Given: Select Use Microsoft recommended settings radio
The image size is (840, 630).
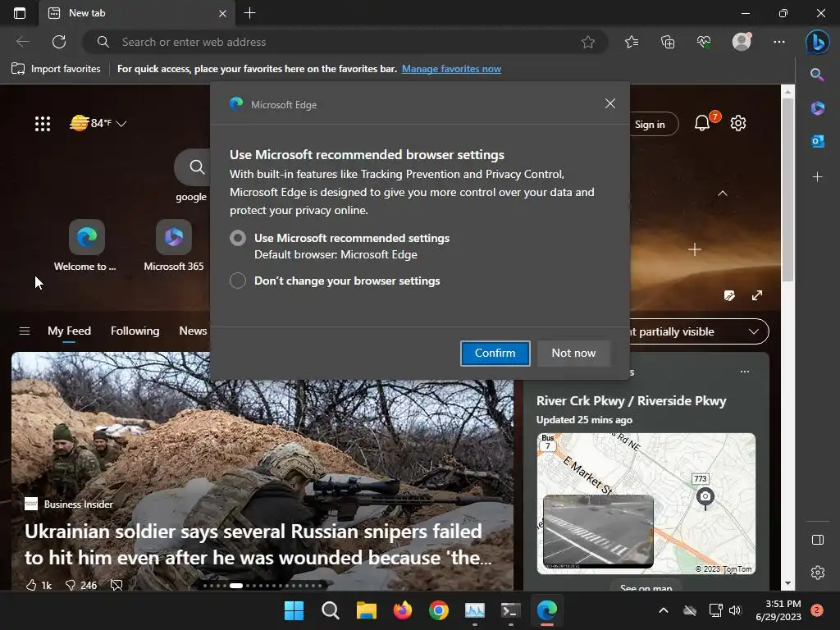Looking at the screenshot, I should (238, 238).
